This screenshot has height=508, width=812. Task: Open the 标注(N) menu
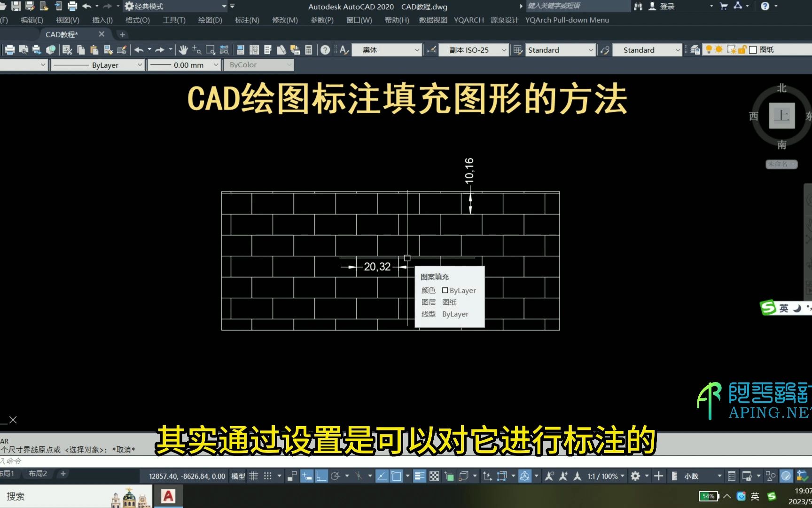(x=246, y=20)
